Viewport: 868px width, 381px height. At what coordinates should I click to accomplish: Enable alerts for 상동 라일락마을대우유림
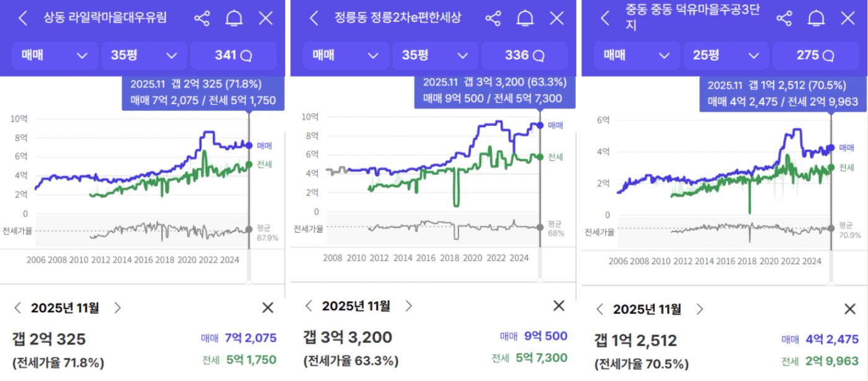coord(234,19)
